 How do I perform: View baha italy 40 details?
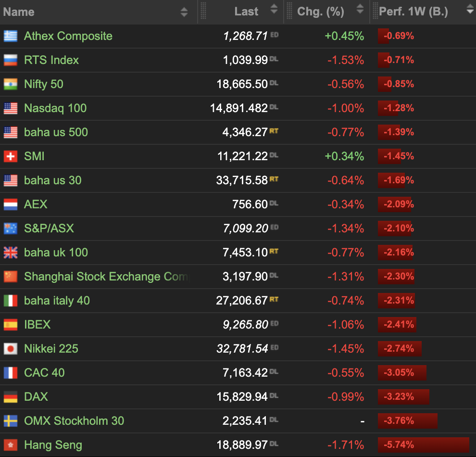pos(57,301)
